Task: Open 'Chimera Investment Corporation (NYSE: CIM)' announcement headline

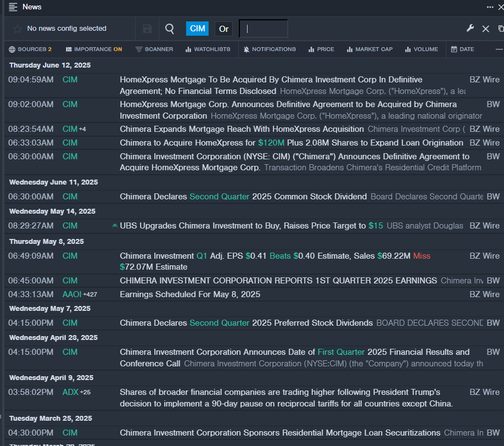Action: coord(294,162)
